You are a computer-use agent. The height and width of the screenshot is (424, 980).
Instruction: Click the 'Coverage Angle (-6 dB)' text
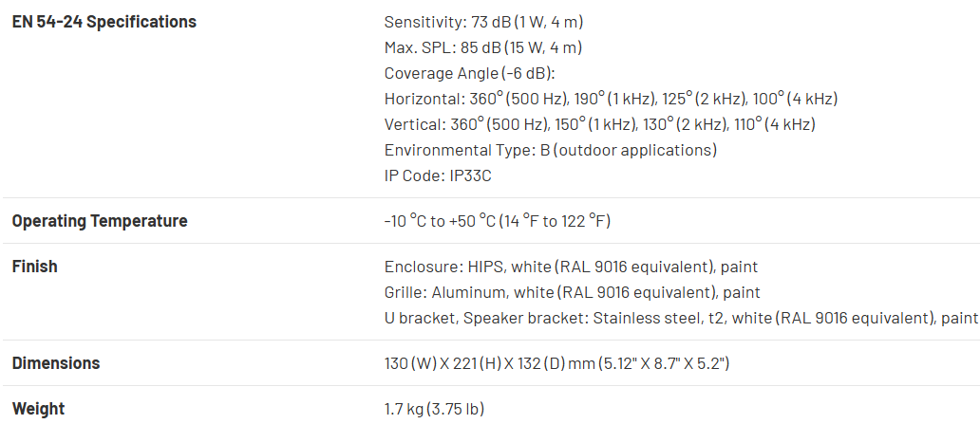click(469, 73)
